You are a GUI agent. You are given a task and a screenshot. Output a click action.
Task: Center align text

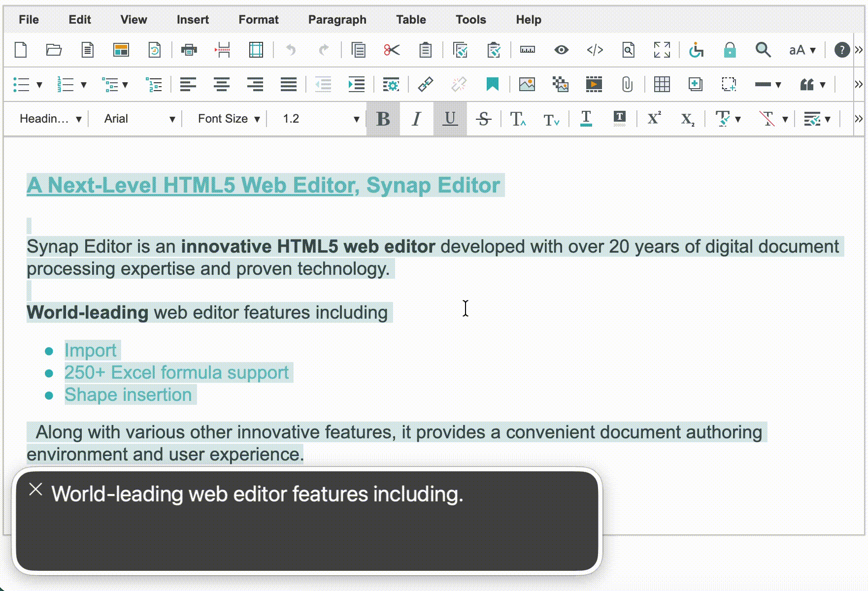point(221,84)
